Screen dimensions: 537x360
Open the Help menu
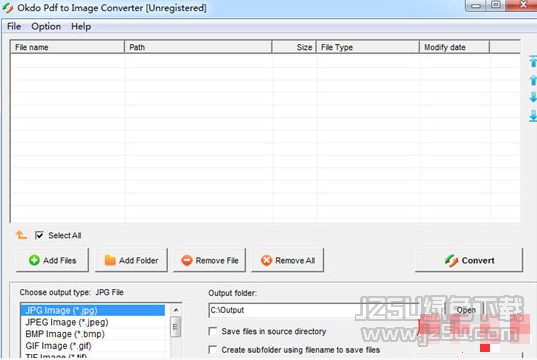tap(81, 26)
